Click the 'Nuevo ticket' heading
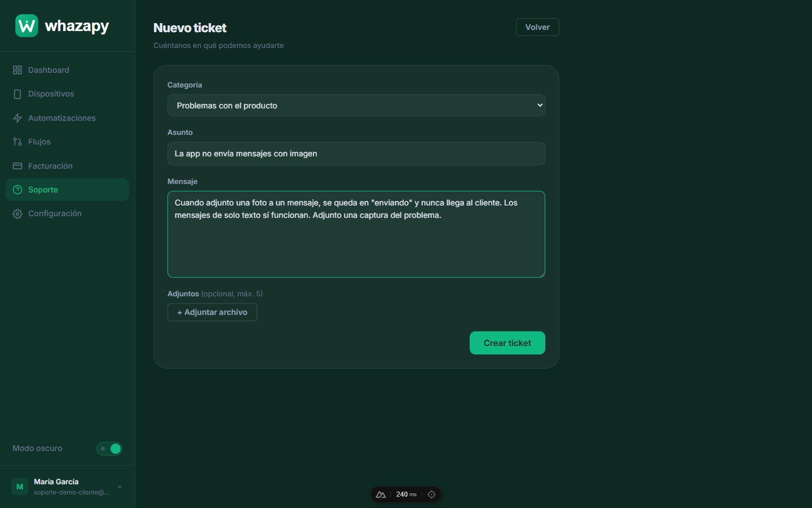The width and height of the screenshot is (812, 508). click(190, 28)
